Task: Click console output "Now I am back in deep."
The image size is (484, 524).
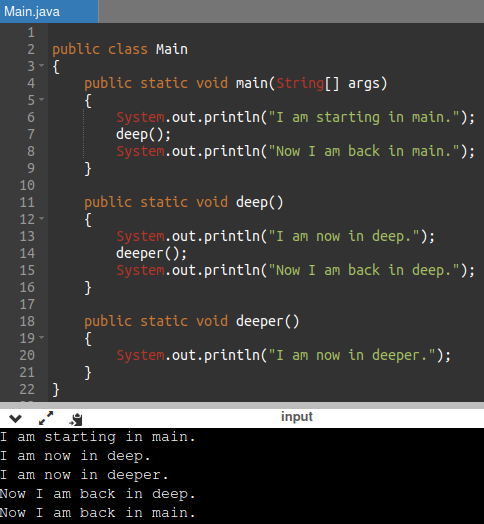Action: tap(98, 494)
